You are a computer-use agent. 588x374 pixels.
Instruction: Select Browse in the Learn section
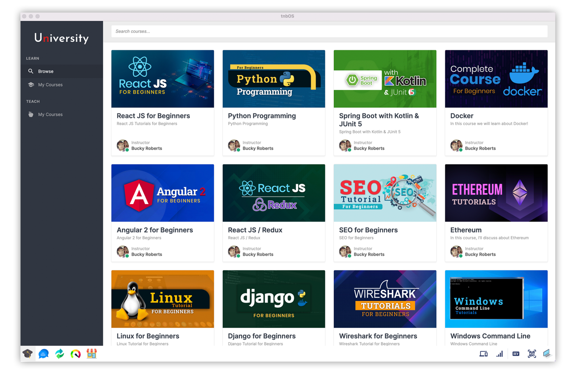pos(46,71)
